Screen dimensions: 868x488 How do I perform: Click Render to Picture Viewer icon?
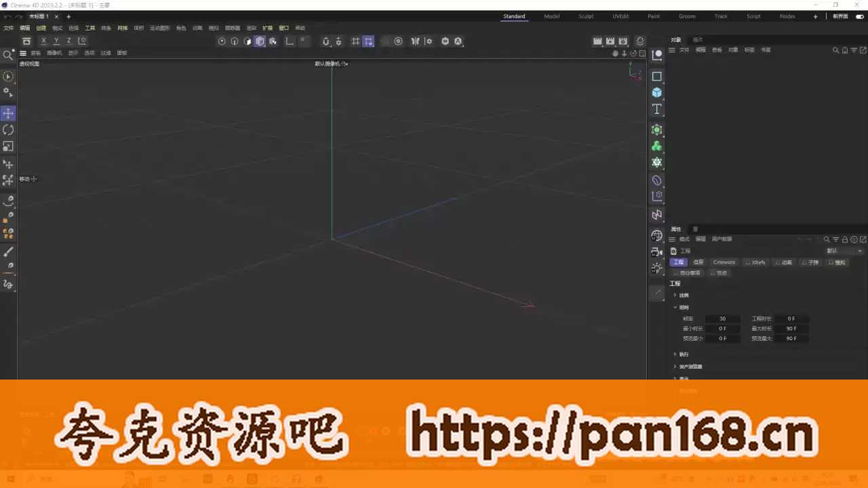610,41
